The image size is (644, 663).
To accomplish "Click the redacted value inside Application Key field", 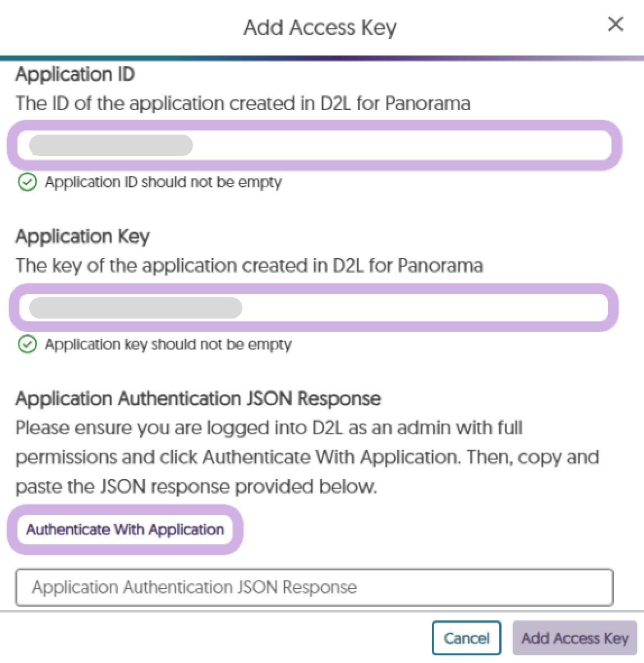I will point(135,307).
